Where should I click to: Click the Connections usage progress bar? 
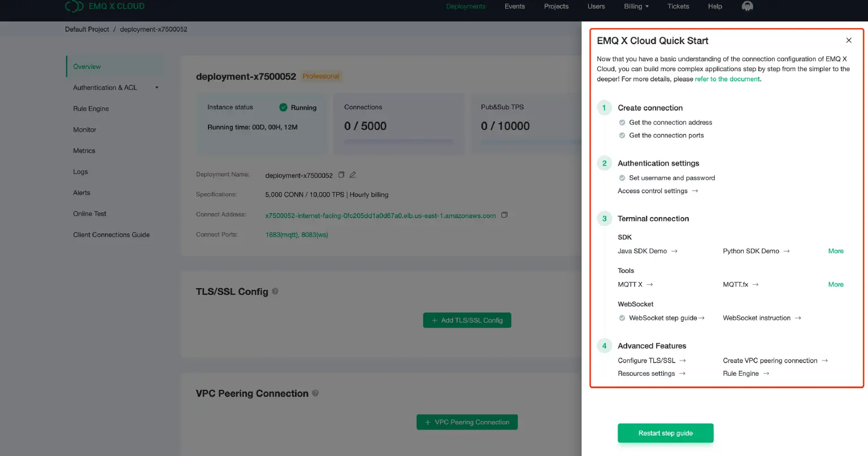(398, 142)
